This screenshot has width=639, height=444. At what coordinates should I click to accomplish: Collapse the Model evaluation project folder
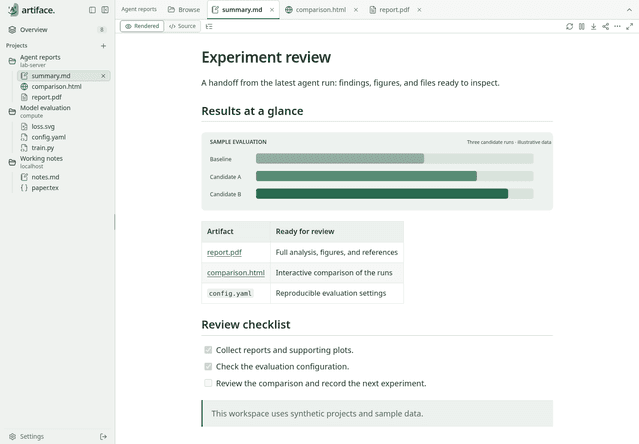[x=12, y=112]
